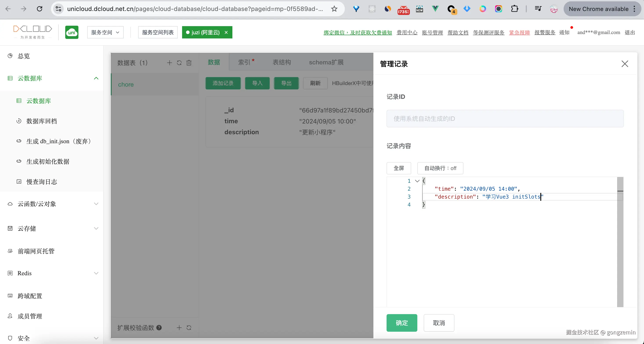Click the delete table trash icon

[189, 63]
